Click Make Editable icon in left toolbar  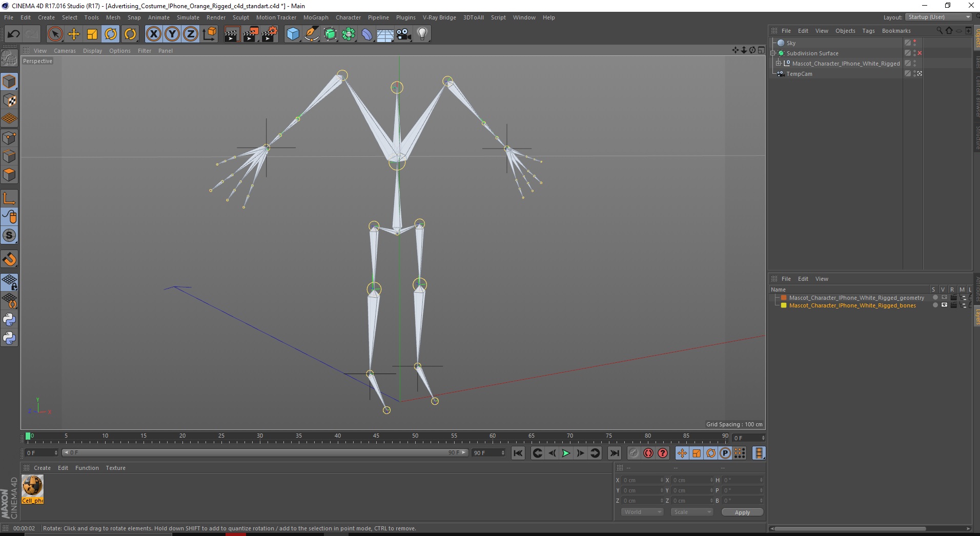pos(9,58)
